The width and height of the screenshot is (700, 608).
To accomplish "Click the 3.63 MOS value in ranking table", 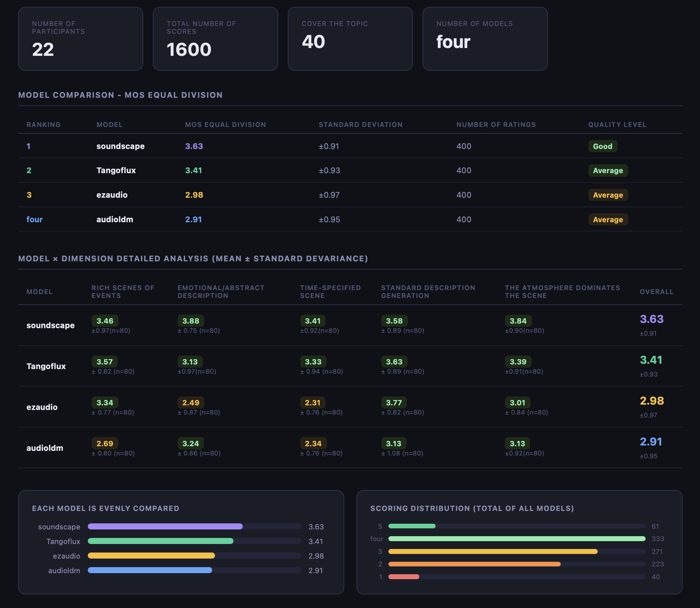I will click(x=194, y=146).
